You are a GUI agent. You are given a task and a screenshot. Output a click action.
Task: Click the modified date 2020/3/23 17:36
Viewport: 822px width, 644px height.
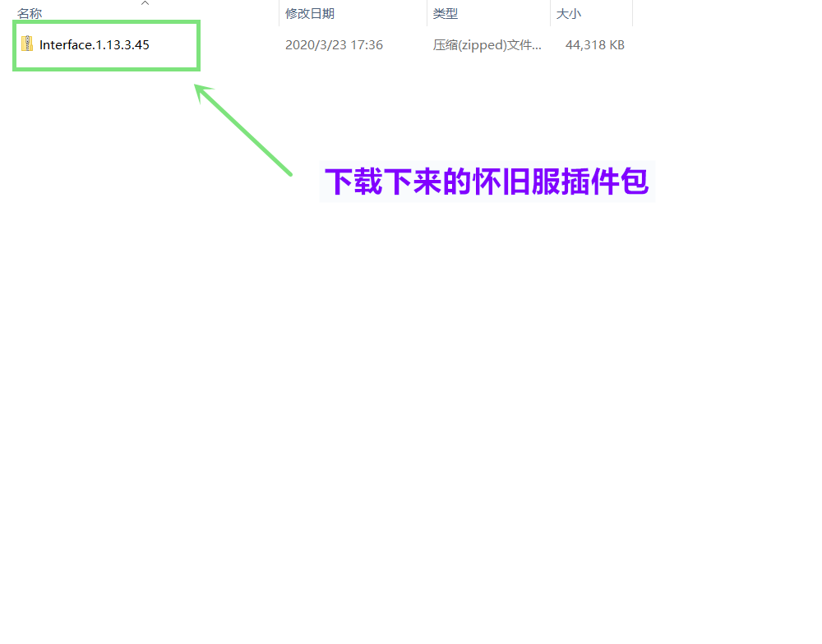pos(334,45)
